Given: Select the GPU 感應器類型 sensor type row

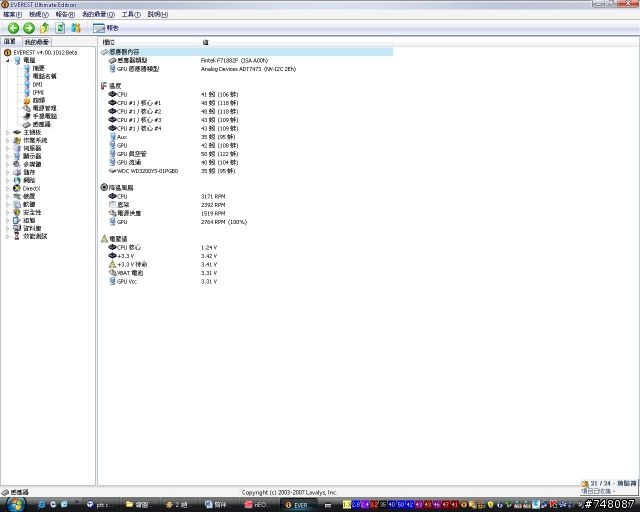Looking at the screenshot, I should (x=246, y=69).
